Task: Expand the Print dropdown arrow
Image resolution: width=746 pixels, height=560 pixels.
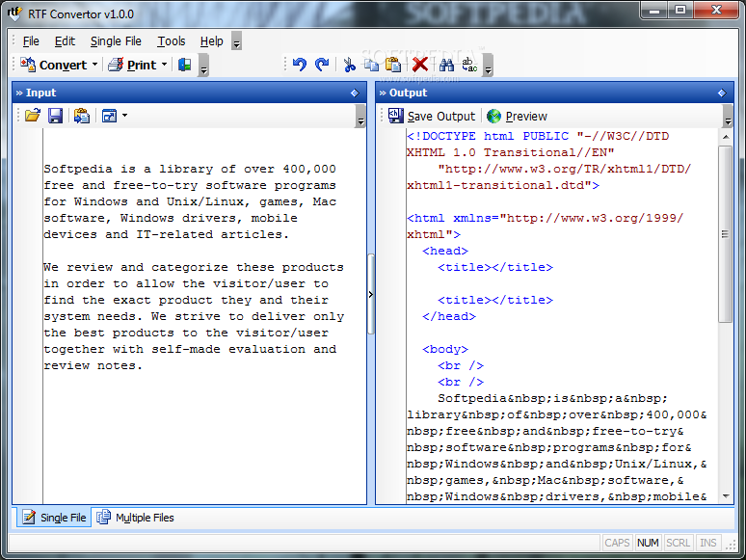Action: (164, 65)
